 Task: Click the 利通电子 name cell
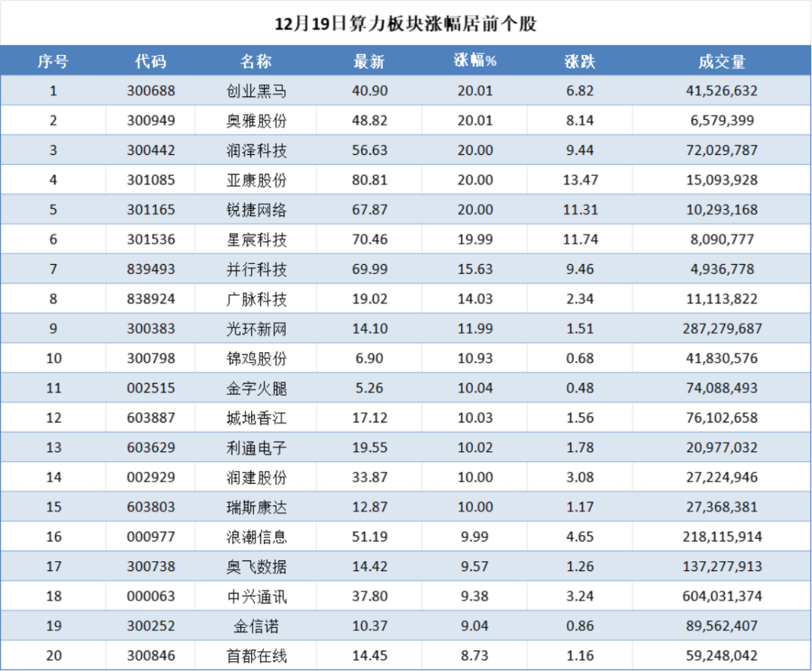[x=256, y=448]
